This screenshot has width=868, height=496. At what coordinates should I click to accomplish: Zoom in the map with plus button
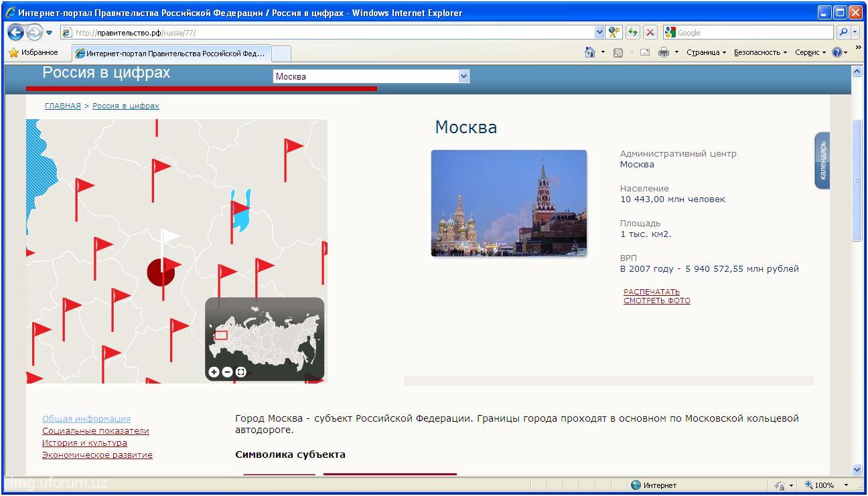(214, 372)
